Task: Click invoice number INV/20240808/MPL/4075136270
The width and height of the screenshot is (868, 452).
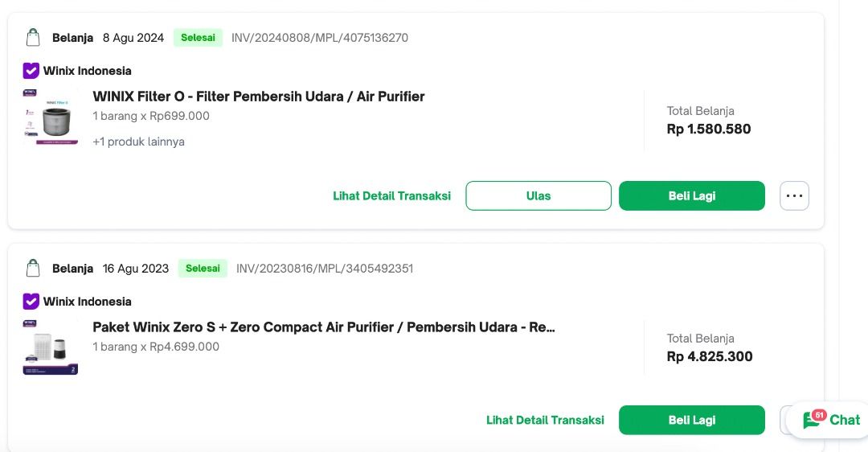Action: tap(320, 38)
